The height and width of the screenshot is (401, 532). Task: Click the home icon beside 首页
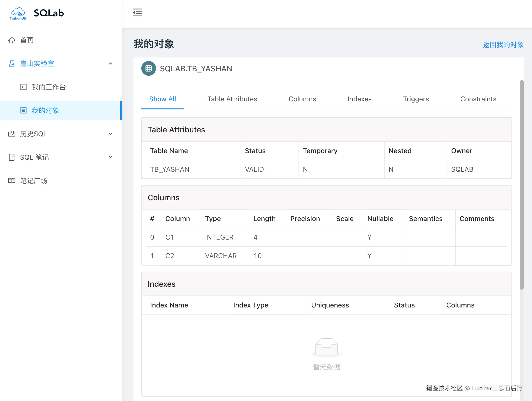pos(12,40)
